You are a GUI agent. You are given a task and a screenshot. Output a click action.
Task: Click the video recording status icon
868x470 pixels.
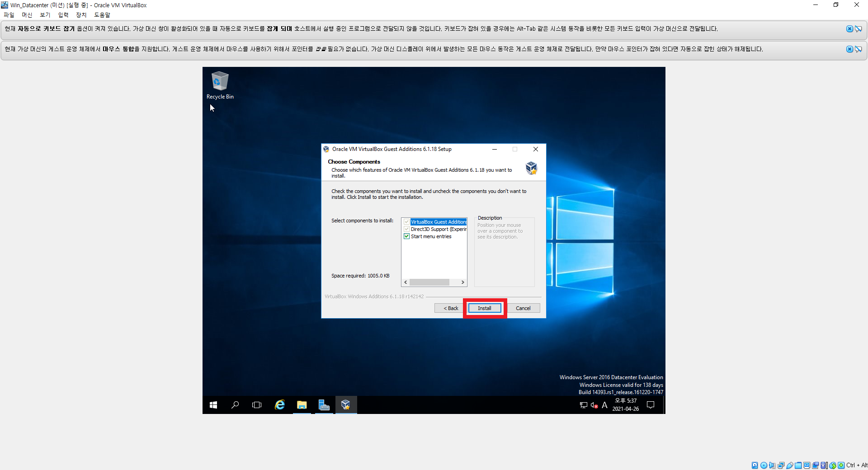[x=815, y=465]
